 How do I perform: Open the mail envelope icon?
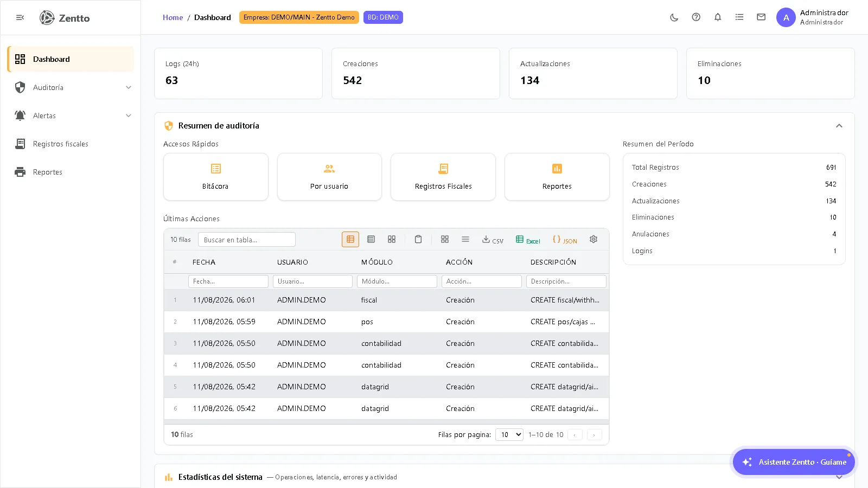pos(761,17)
